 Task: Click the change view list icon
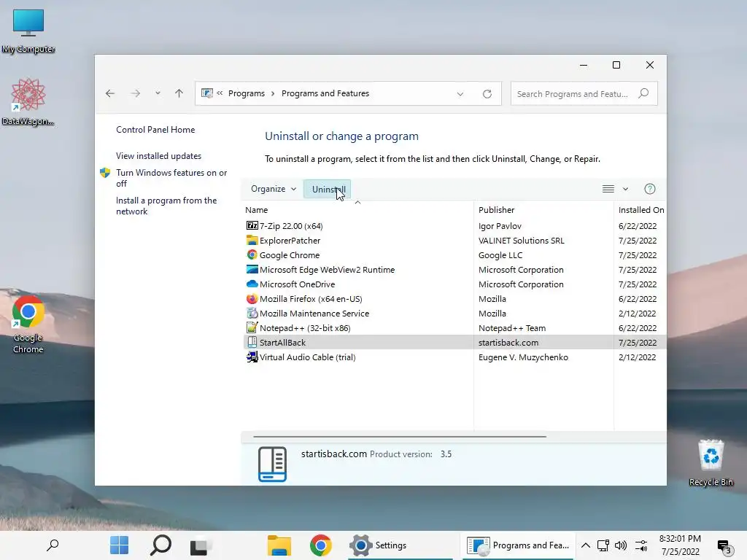(x=608, y=189)
